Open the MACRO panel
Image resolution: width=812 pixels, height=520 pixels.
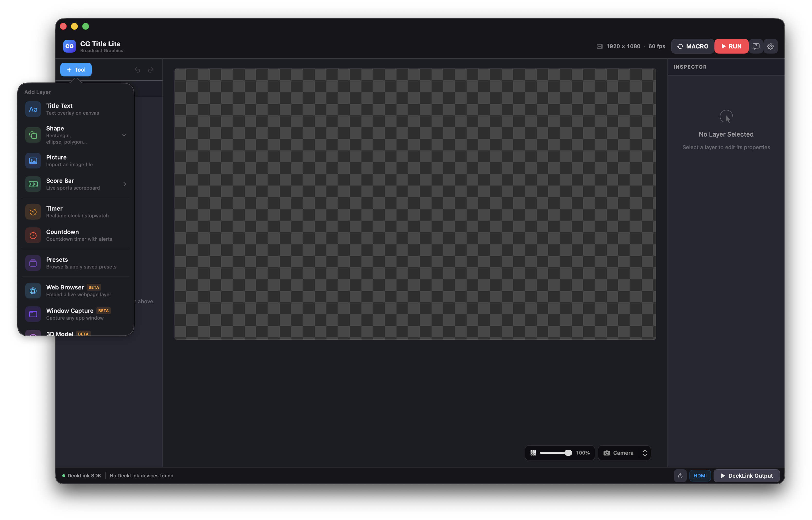[x=692, y=46]
